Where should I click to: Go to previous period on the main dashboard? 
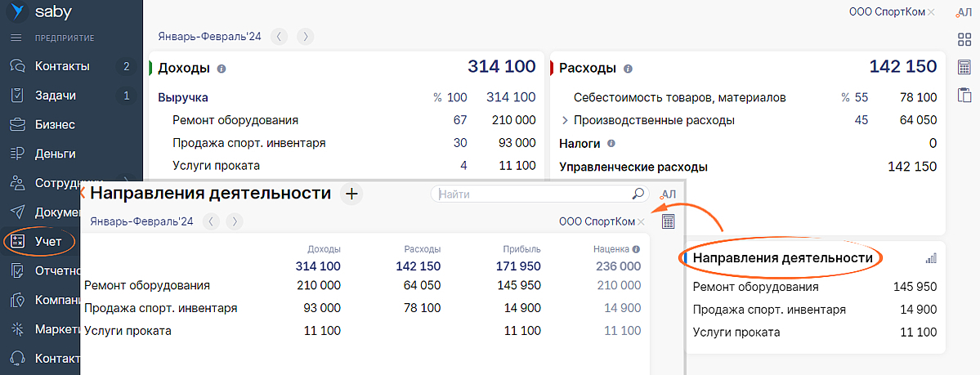(x=280, y=37)
